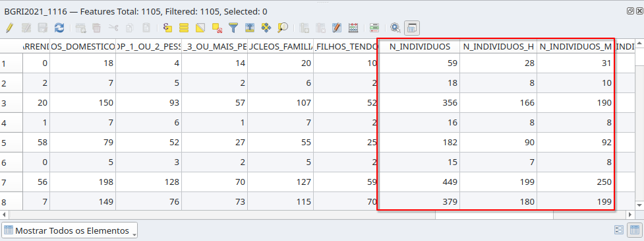Select row 1 via its row header
Image resolution: width=644 pixels, height=241 pixels.
[x=11, y=64]
